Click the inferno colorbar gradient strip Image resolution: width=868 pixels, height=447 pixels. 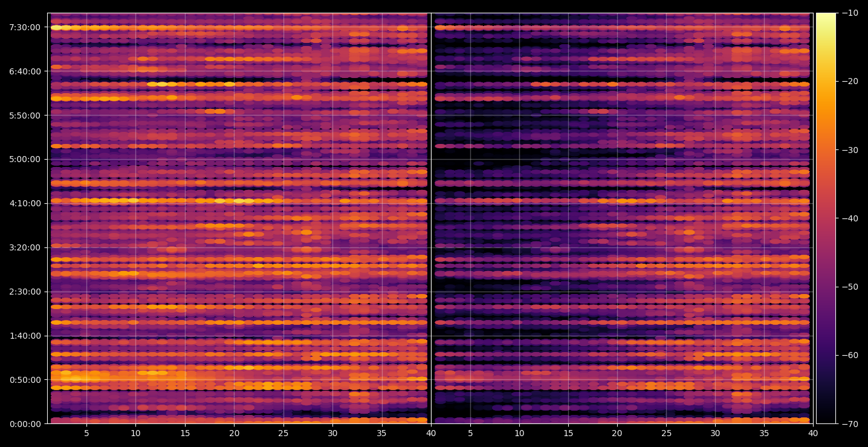point(826,218)
